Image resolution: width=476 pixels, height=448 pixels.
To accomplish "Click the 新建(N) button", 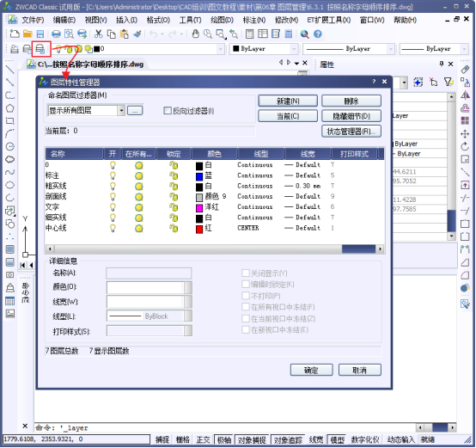I will [x=288, y=101].
